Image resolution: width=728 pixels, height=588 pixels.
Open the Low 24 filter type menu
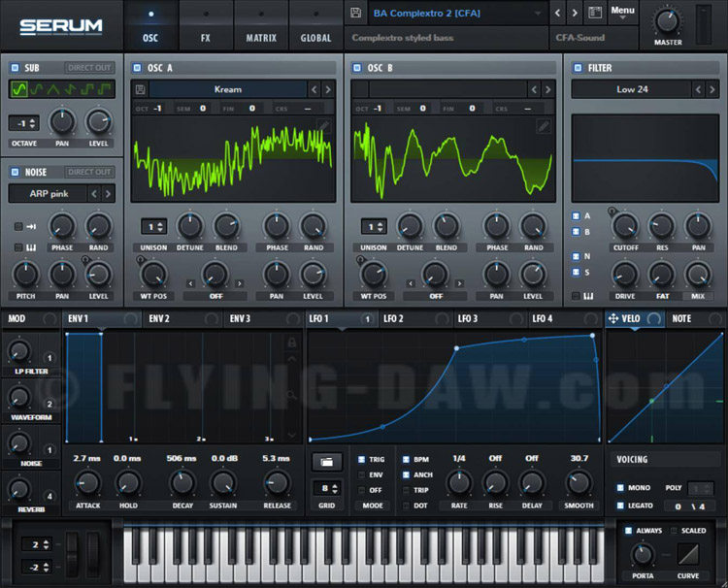(x=632, y=89)
